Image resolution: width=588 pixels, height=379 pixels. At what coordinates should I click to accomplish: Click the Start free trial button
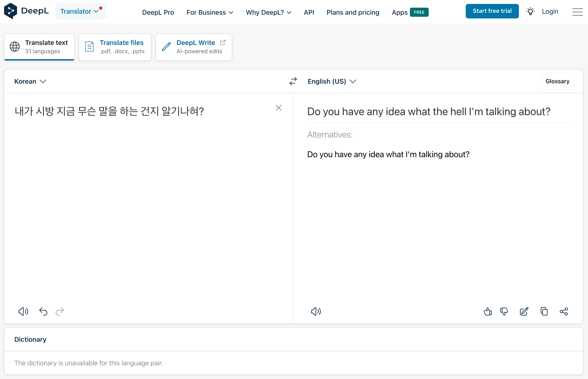[x=492, y=11]
